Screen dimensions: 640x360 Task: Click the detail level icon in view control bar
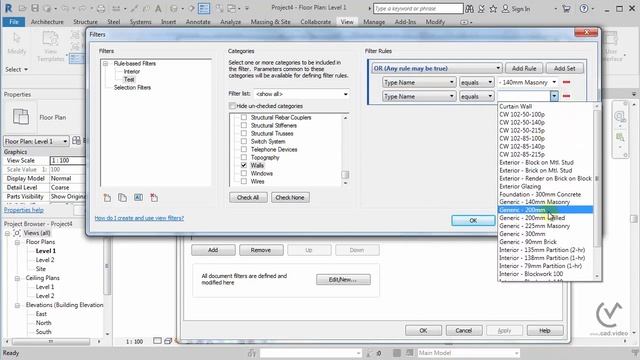157,341
